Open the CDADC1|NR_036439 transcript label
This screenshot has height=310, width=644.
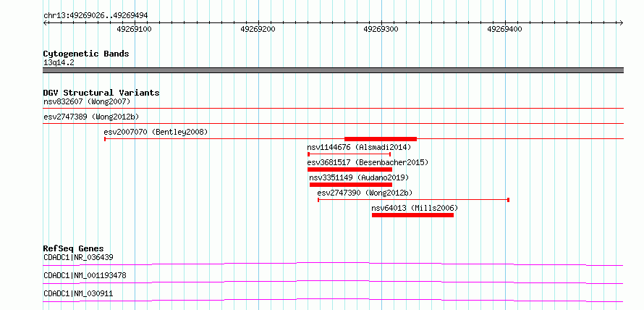pyautogui.click(x=78, y=257)
